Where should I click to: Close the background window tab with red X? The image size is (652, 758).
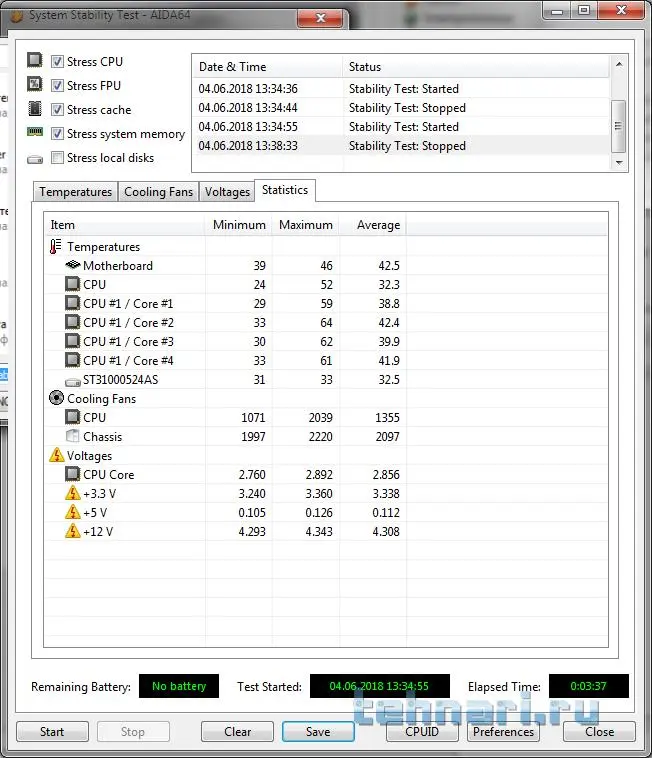(320, 18)
